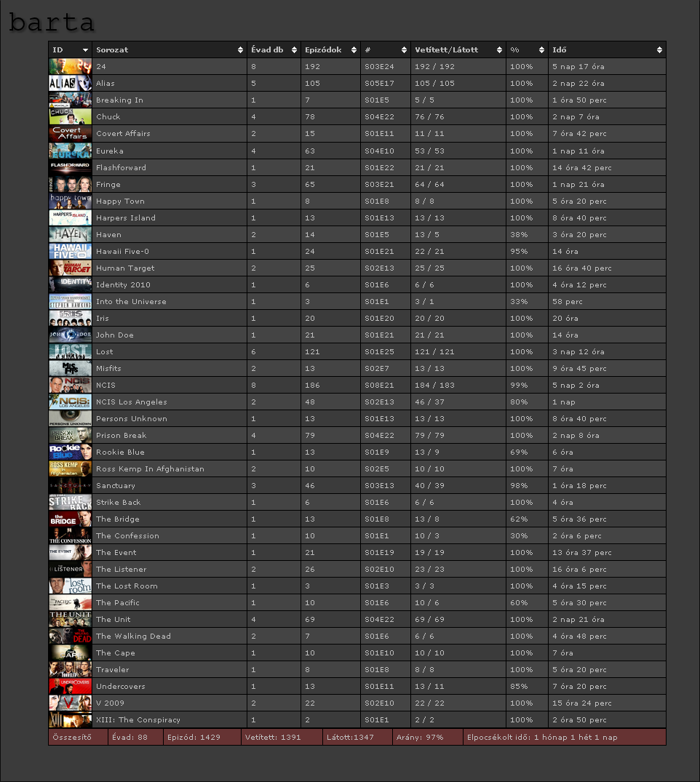This screenshot has width=700, height=782.
Task: Open the Eureka banner thumbnail
Action: (x=71, y=151)
